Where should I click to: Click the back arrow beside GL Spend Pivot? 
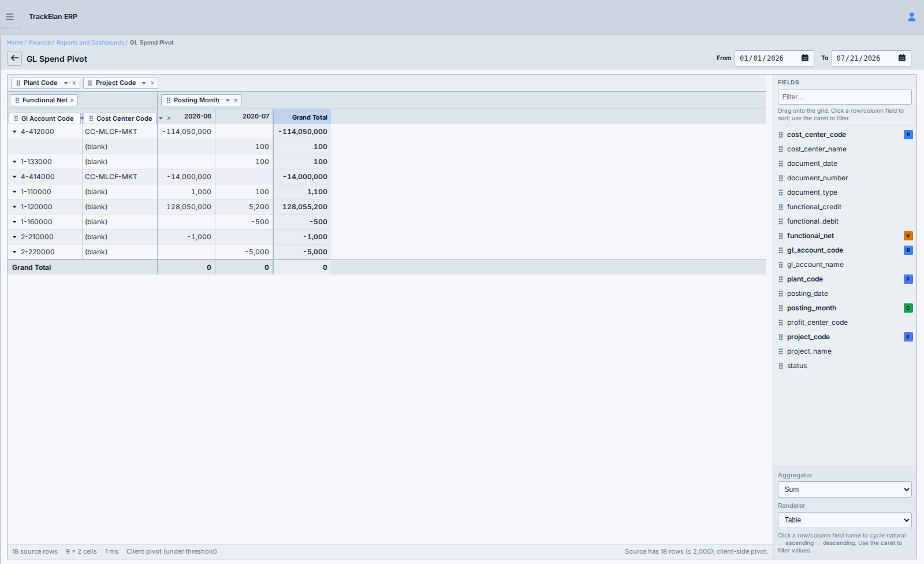tap(14, 58)
